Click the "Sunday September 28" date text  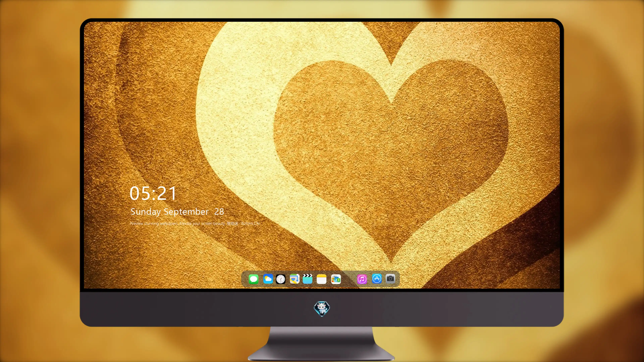(x=177, y=212)
